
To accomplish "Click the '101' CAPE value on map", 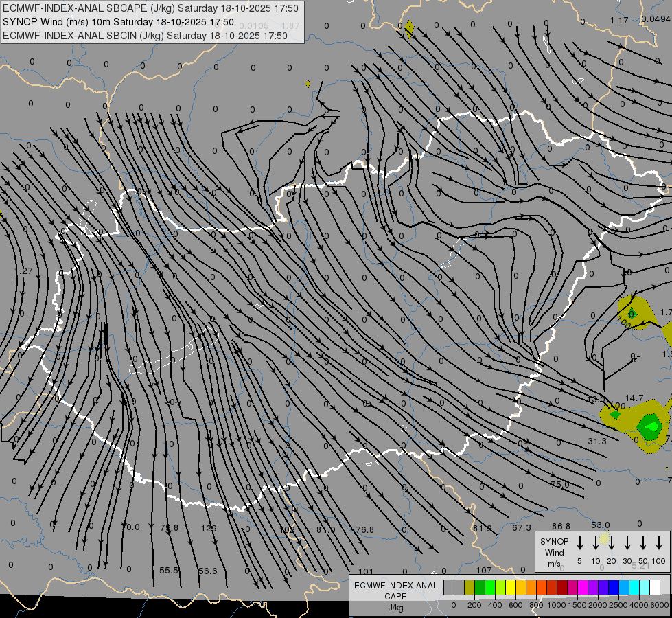I will [366, 571].
